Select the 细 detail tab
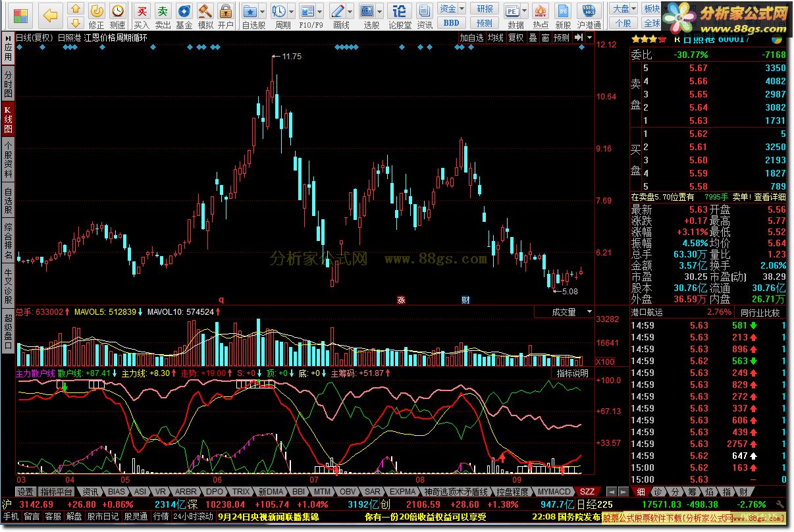The image size is (794, 532). 641,492
